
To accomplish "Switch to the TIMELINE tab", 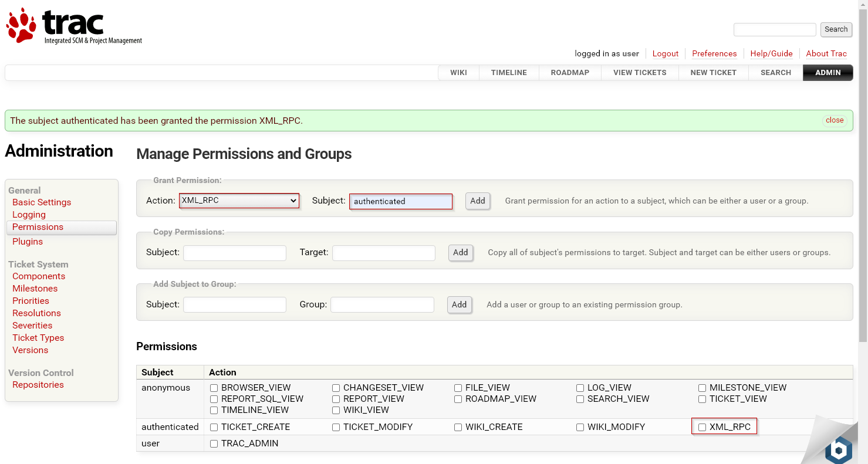I will coord(508,72).
